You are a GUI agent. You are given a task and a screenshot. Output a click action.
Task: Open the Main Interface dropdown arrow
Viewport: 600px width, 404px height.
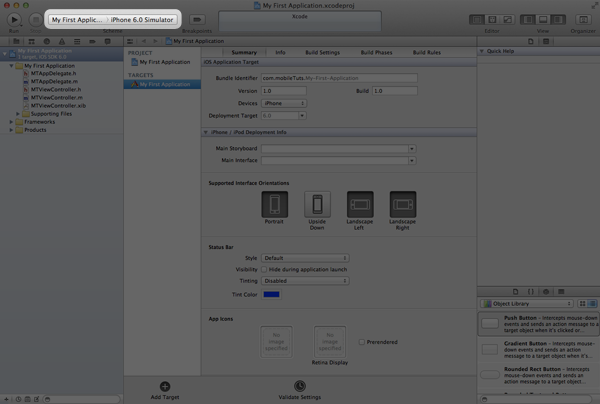pyautogui.click(x=412, y=160)
